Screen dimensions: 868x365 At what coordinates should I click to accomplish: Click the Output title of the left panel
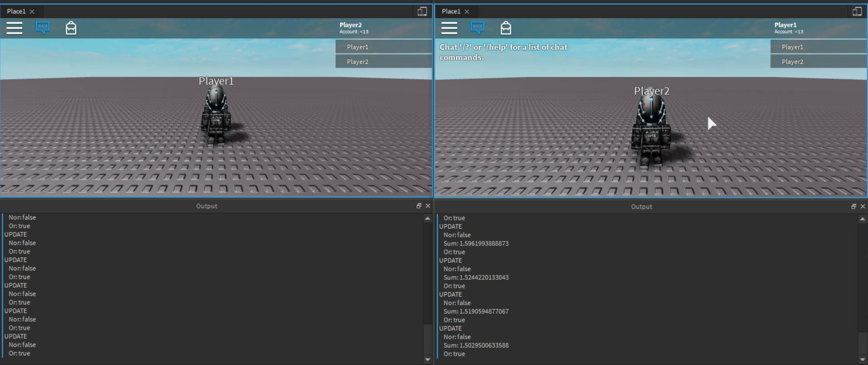pos(207,206)
